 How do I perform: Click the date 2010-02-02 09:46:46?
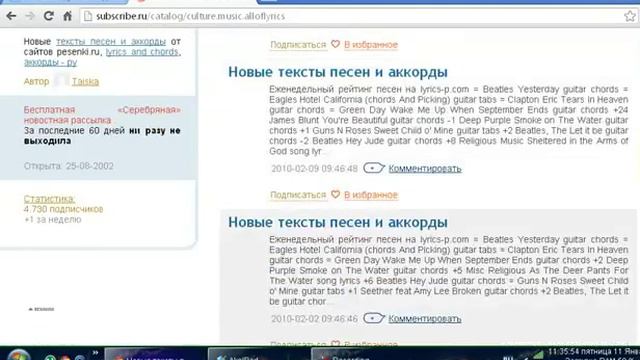pos(314,318)
